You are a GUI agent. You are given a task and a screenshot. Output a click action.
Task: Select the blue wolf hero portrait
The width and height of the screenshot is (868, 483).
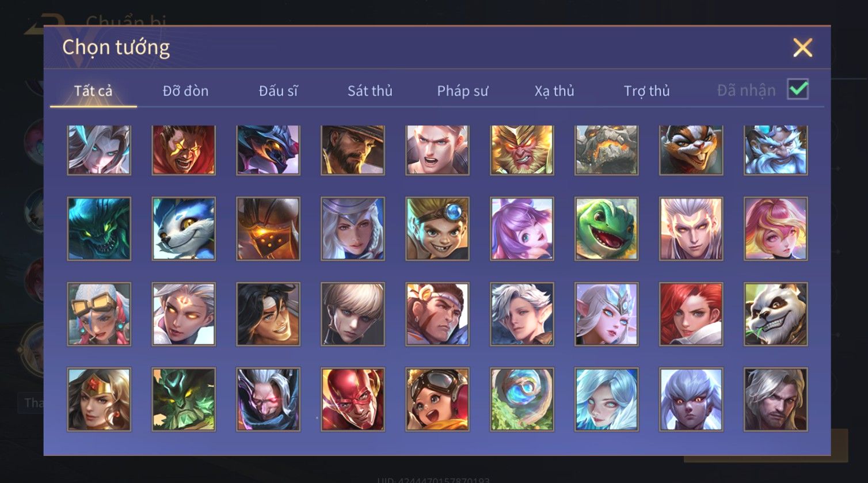pyautogui.click(x=184, y=229)
